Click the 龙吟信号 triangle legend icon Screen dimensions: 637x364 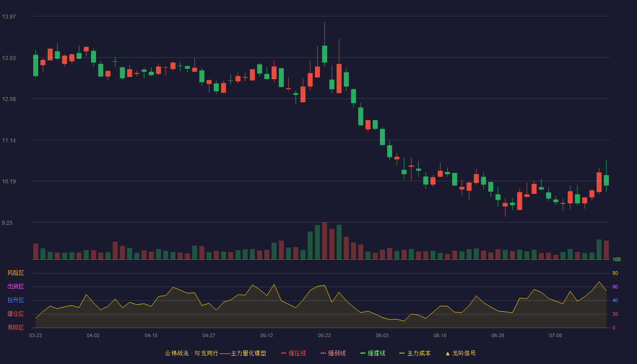pos(448,353)
